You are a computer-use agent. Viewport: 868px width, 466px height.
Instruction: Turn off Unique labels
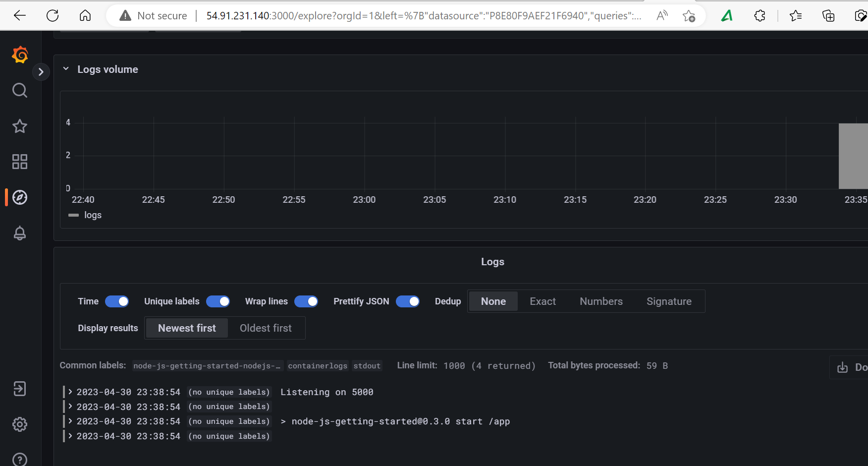click(x=218, y=301)
